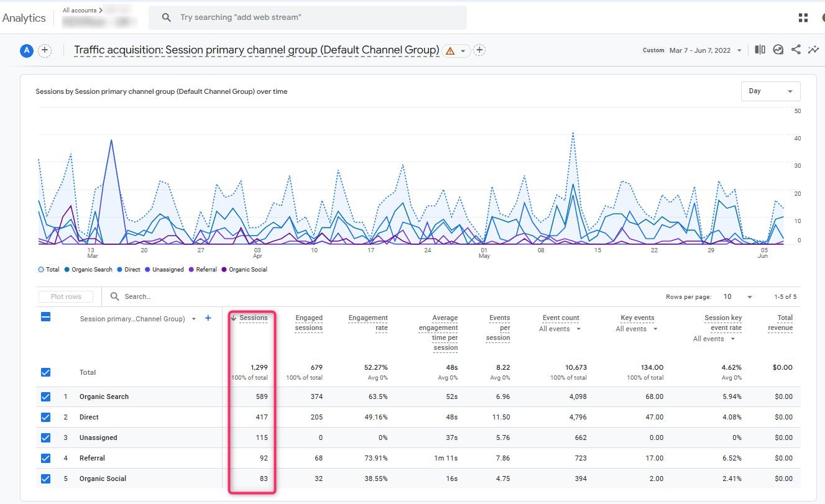Sort by Total revenue column header
The width and height of the screenshot is (825, 504).
pyautogui.click(x=780, y=323)
